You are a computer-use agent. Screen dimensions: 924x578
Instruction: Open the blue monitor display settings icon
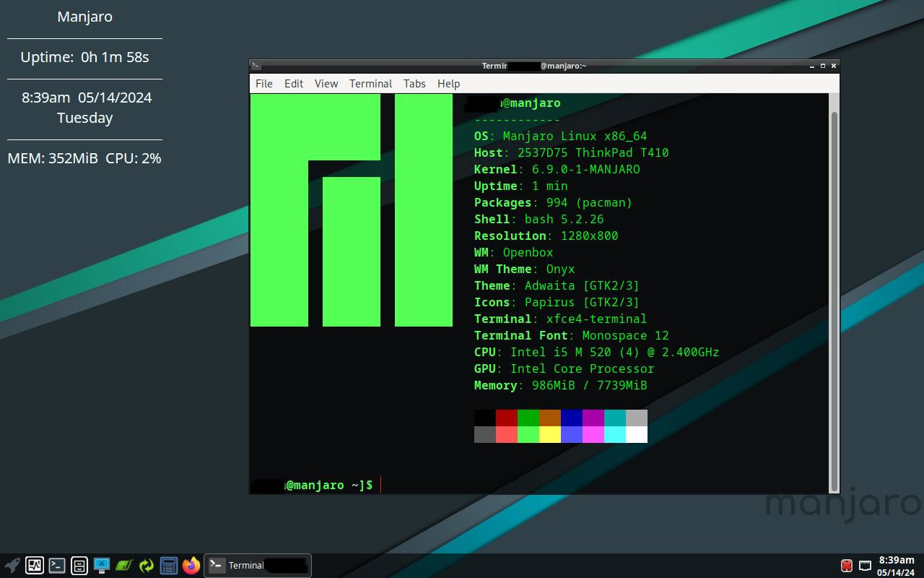pyautogui.click(x=102, y=565)
